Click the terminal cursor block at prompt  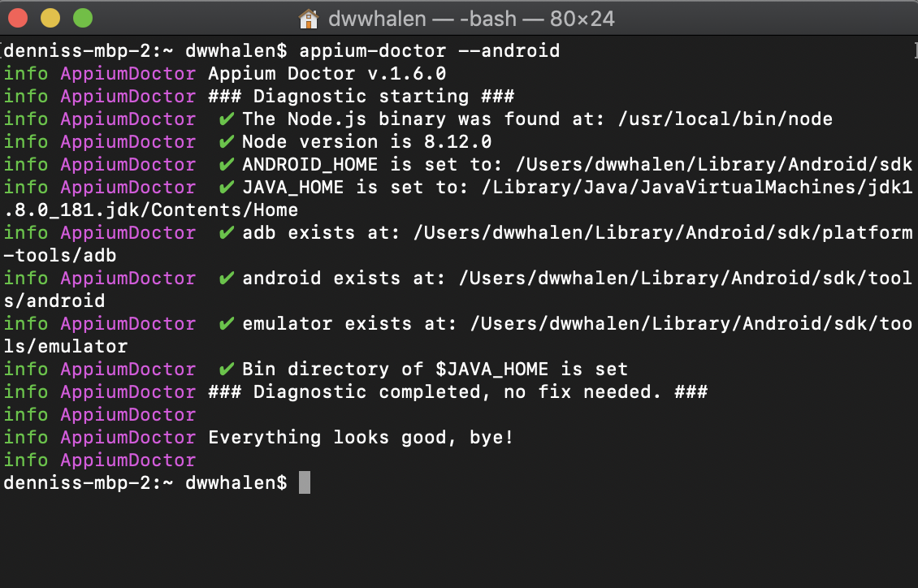(305, 482)
